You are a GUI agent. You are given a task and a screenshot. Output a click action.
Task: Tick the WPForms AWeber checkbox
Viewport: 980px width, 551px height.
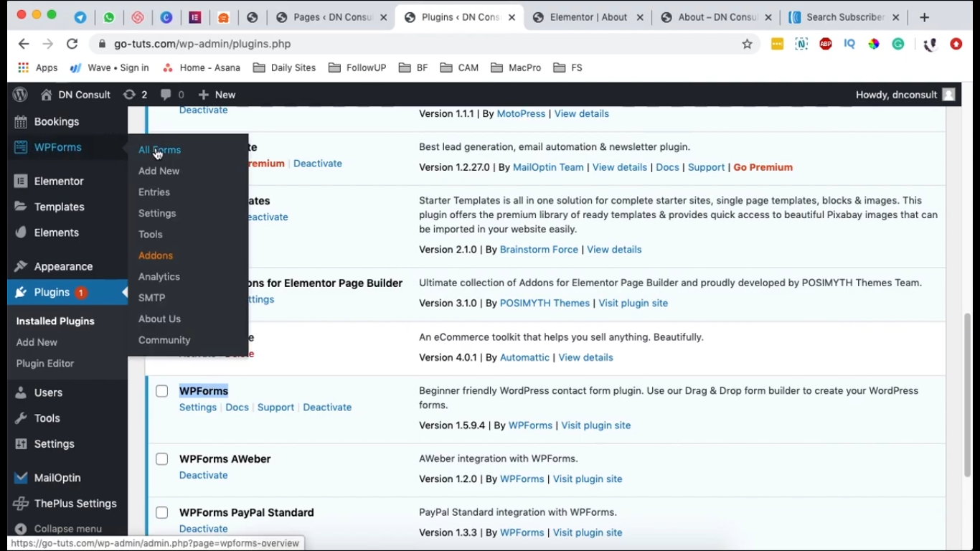click(x=162, y=459)
